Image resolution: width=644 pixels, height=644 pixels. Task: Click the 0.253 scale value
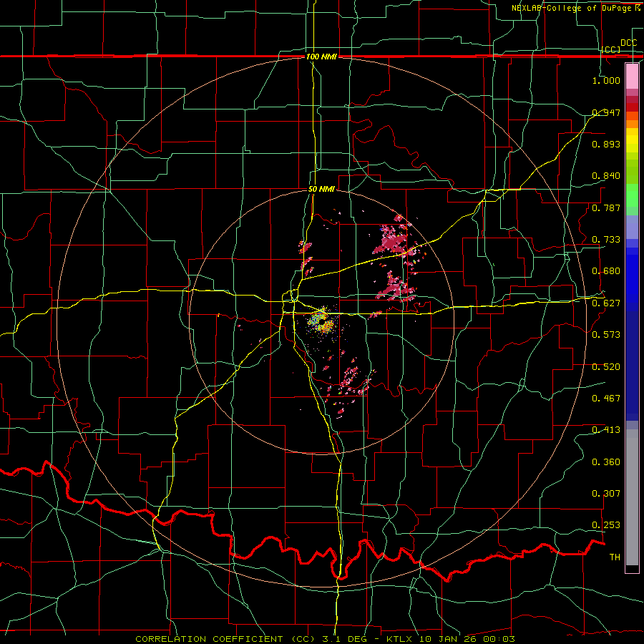606,525
